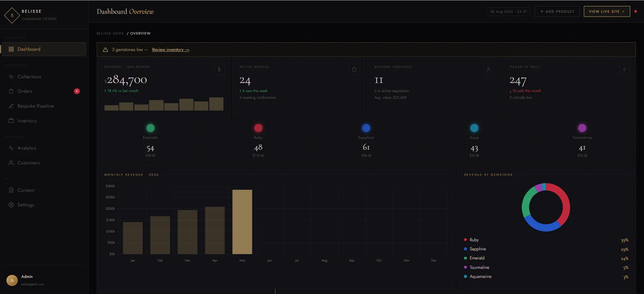Click the Collections icon in sidebar
Image resolution: width=644 pixels, height=294 pixels.
(x=11, y=77)
